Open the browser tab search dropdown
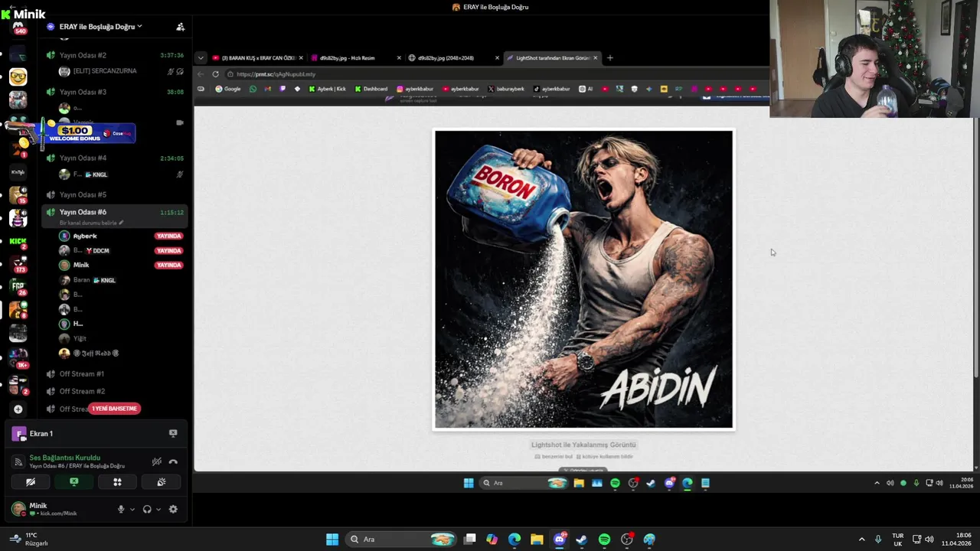980x551 pixels. coord(201,58)
